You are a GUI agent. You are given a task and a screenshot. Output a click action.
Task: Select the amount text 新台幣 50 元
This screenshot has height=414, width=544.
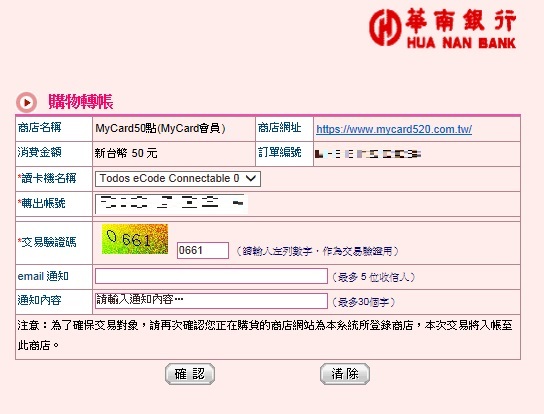pos(126,153)
